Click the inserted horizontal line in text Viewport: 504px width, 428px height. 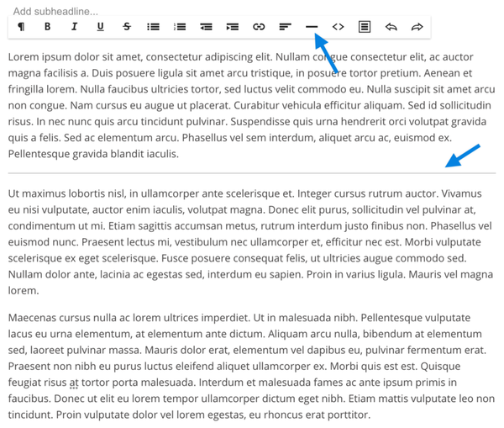251,173
